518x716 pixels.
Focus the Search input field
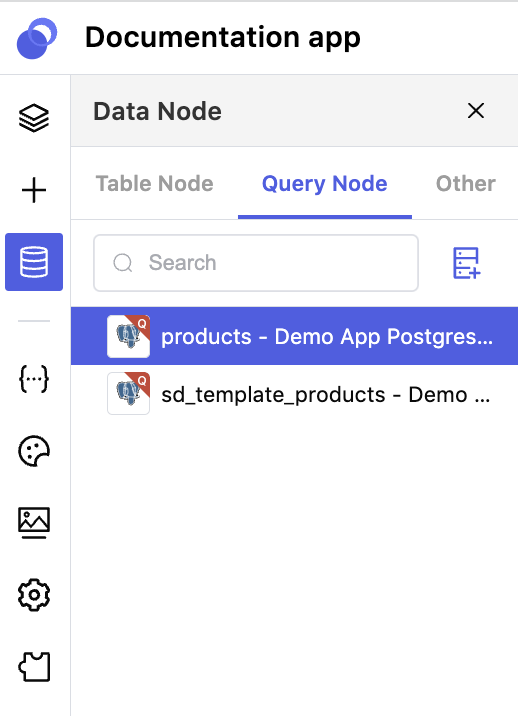256,263
